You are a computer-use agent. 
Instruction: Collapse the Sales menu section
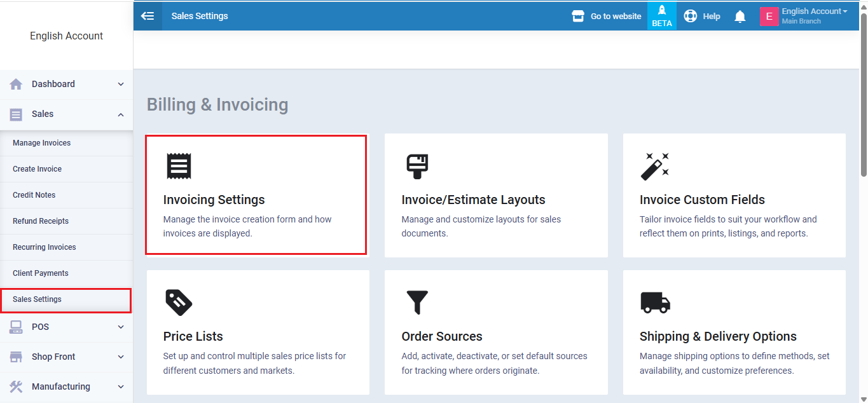click(x=121, y=114)
